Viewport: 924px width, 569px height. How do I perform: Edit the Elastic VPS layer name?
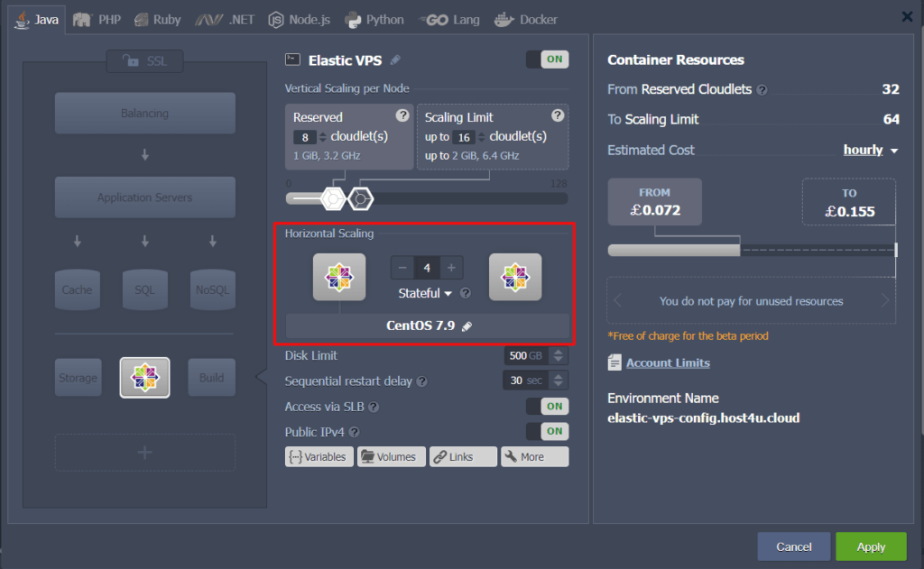tap(395, 60)
